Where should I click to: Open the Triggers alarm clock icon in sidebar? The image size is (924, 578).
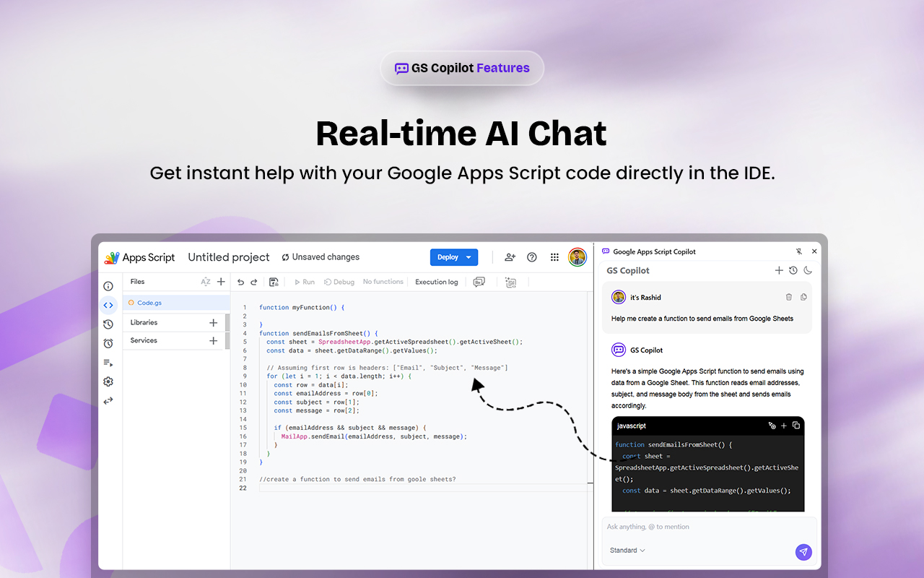tap(108, 343)
